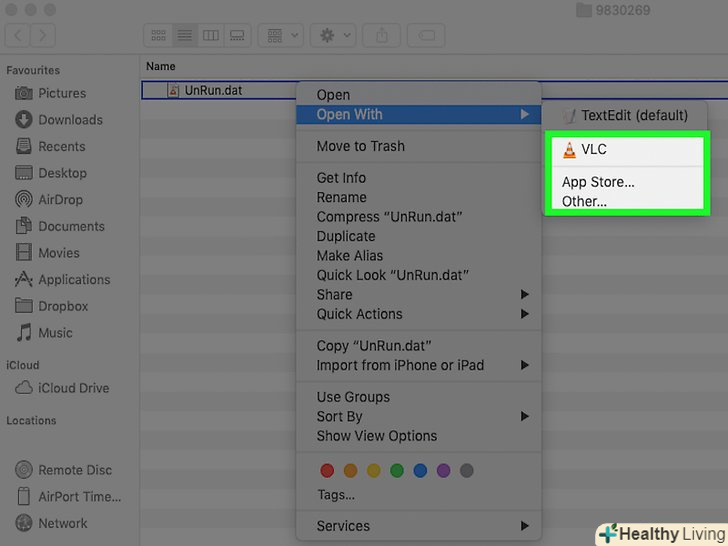
Task: Switch to gallery view in toolbar
Action: 237,35
